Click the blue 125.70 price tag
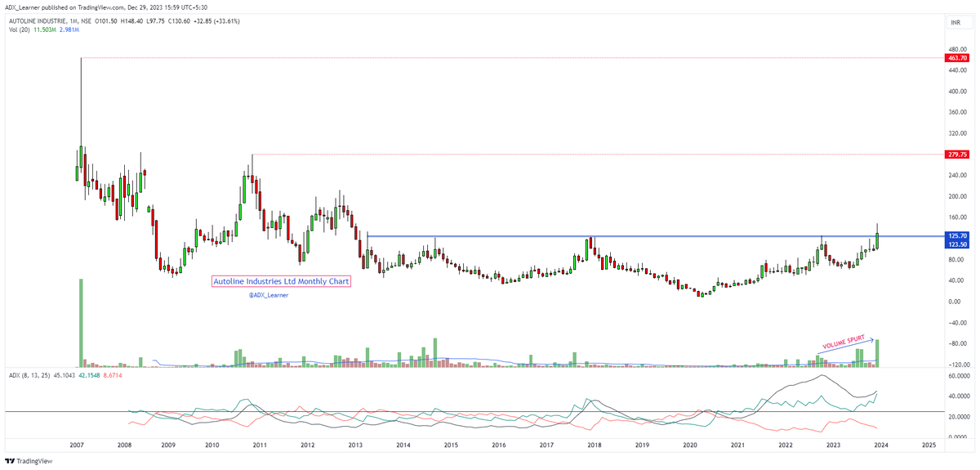 (x=955, y=235)
